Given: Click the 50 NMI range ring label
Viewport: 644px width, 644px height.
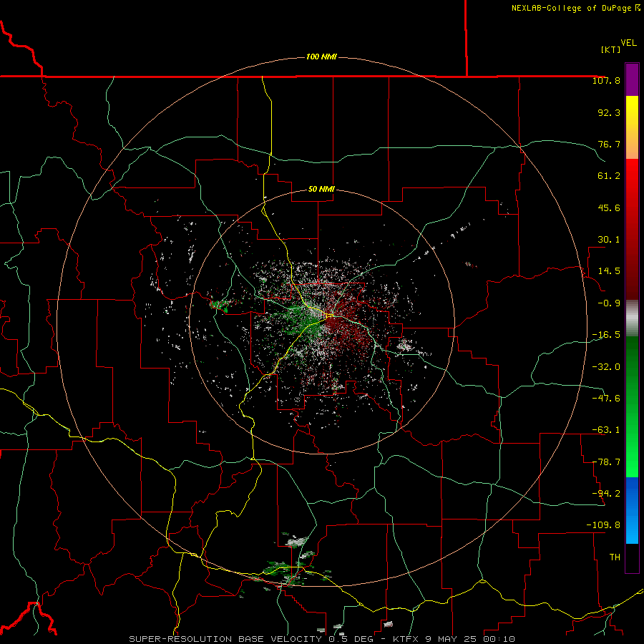Looking at the screenshot, I should 321,190.
